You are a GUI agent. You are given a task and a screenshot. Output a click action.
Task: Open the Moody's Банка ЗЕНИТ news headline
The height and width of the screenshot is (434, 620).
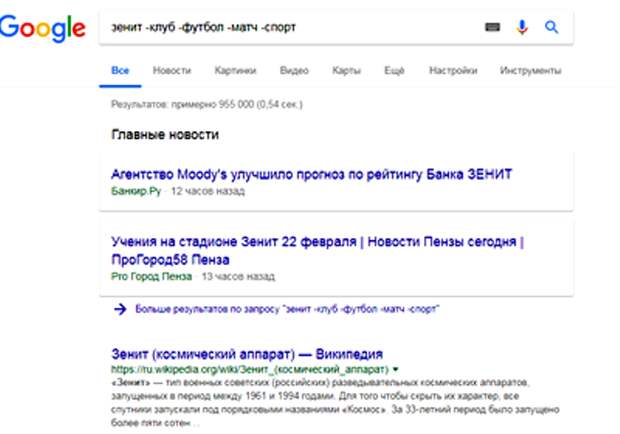pyautogui.click(x=312, y=174)
